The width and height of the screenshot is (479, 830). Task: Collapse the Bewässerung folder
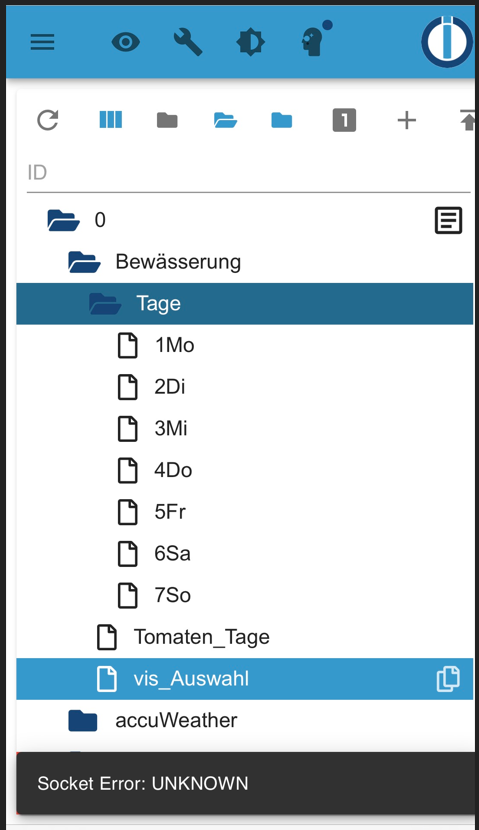point(84,262)
